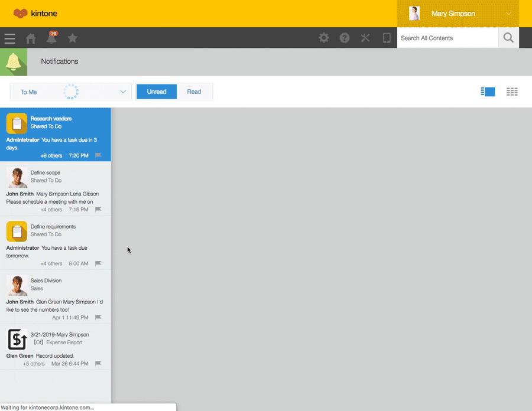This screenshot has height=411, width=532.
Task: Switch to mobile view icon
Action: point(387,38)
